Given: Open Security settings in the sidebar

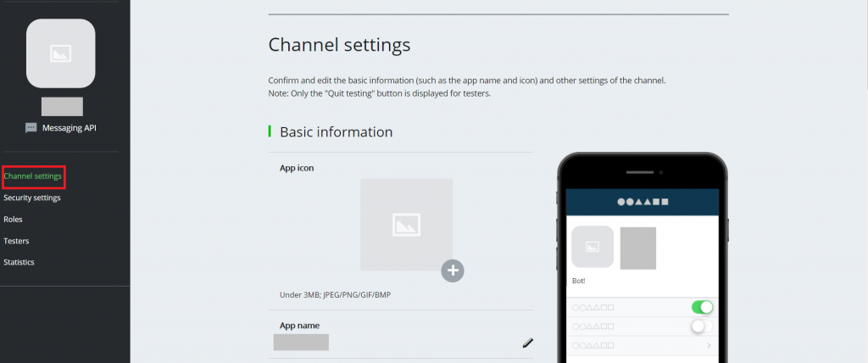Looking at the screenshot, I should pyautogui.click(x=32, y=198).
